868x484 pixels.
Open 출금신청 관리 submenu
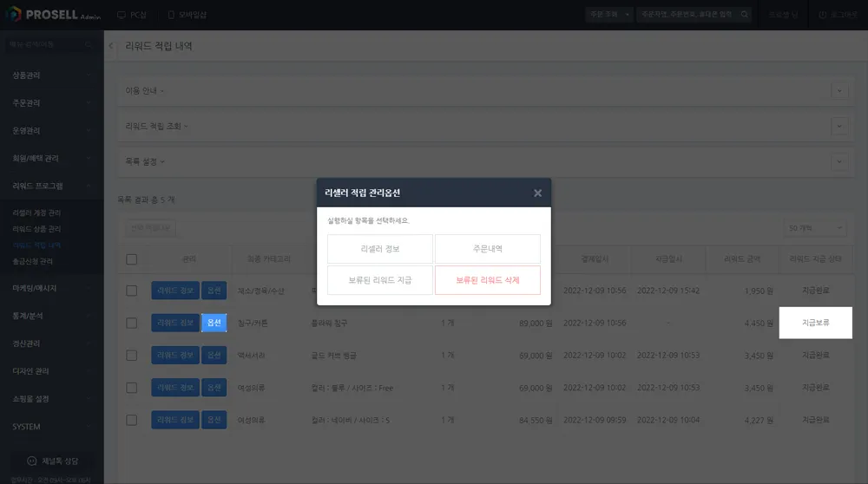click(33, 261)
